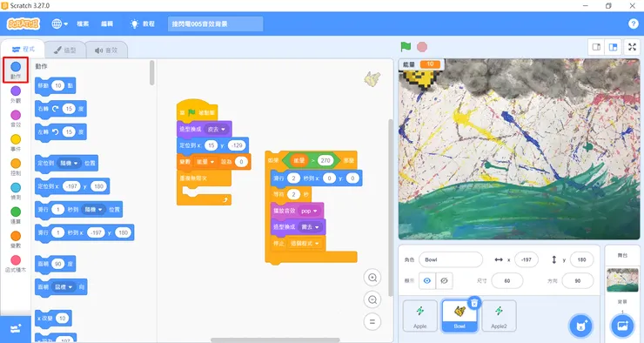Click the workspace horizontal scrollbar

[x=275, y=340]
